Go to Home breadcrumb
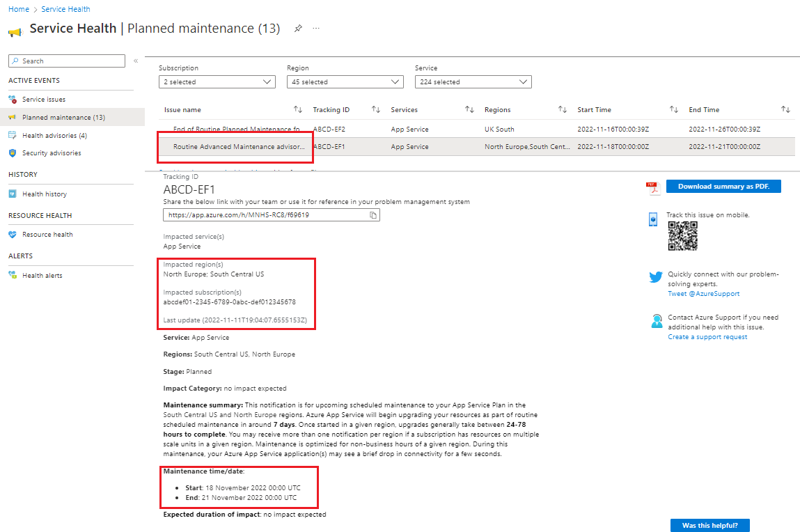 pos(19,9)
